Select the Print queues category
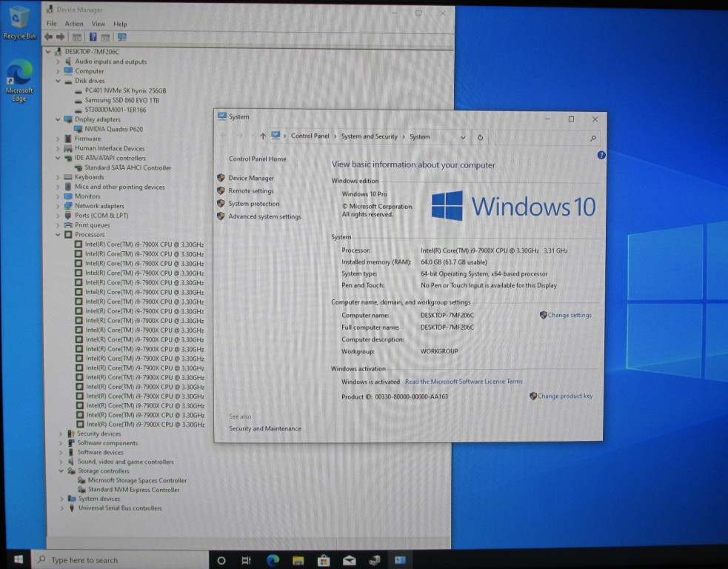Viewport: 728px width, 569px height. pyautogui.click(x=93, y=225)
